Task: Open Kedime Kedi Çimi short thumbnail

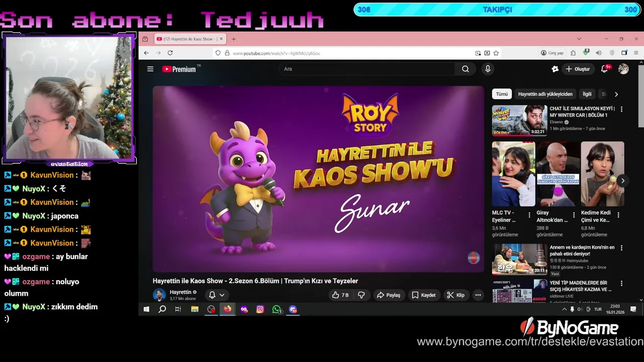Action: pyautogui.click(x=602, y=174)
